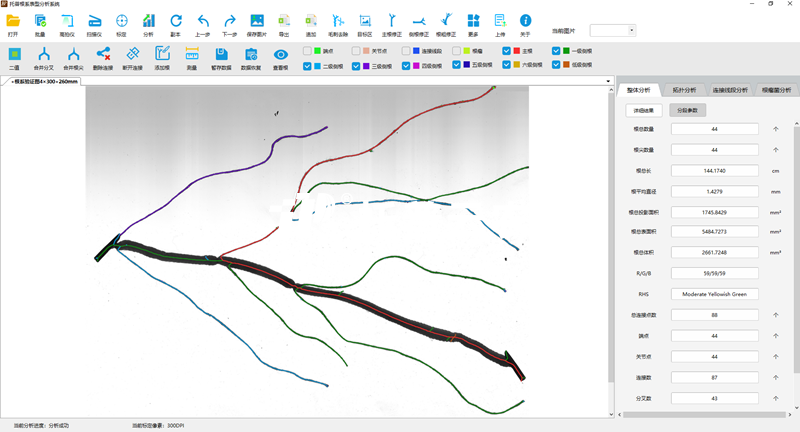Toggle the 二级侧根 checkbox
Image resolution: width=800 pixels, height=432 pixels.
307,66
